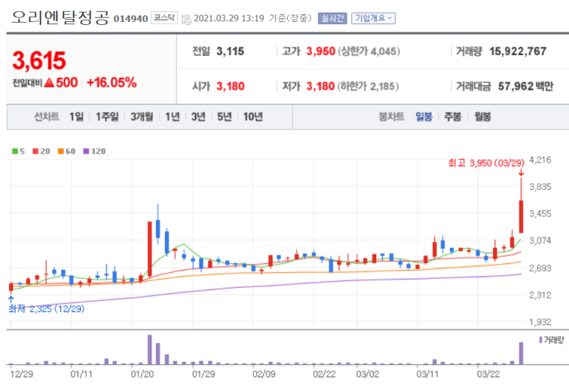Click the calendar clock icon beside the date
The width and height of the screenshot is (569, 392).
point(186,20)
